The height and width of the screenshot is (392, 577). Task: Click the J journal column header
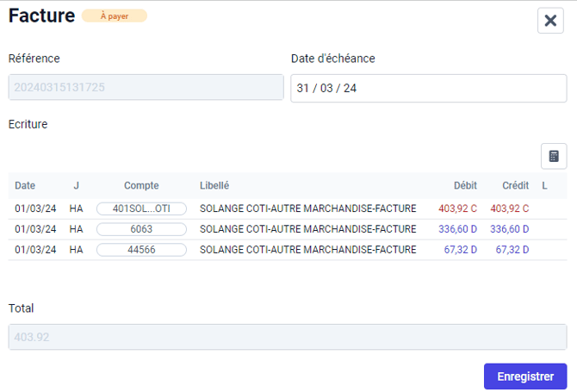pyautogui.click(x=76, y=185)
